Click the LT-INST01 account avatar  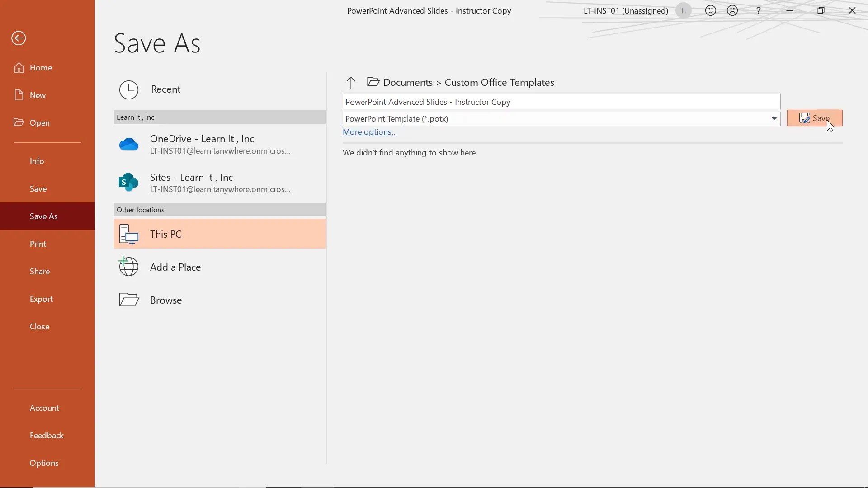point(684,10)
